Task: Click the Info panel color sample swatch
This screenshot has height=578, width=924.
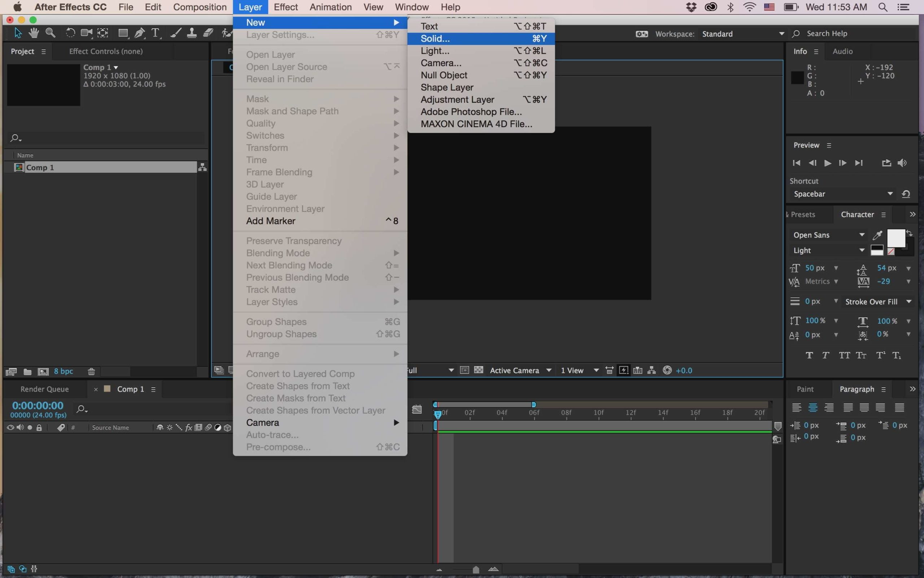Action: pos(797,78)
